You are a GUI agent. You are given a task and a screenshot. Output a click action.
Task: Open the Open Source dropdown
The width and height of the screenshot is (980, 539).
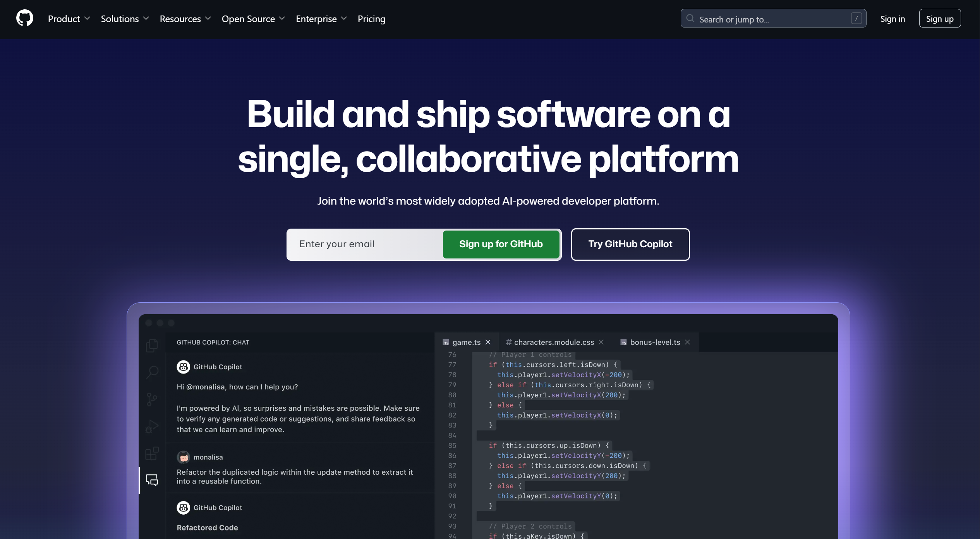253,19
